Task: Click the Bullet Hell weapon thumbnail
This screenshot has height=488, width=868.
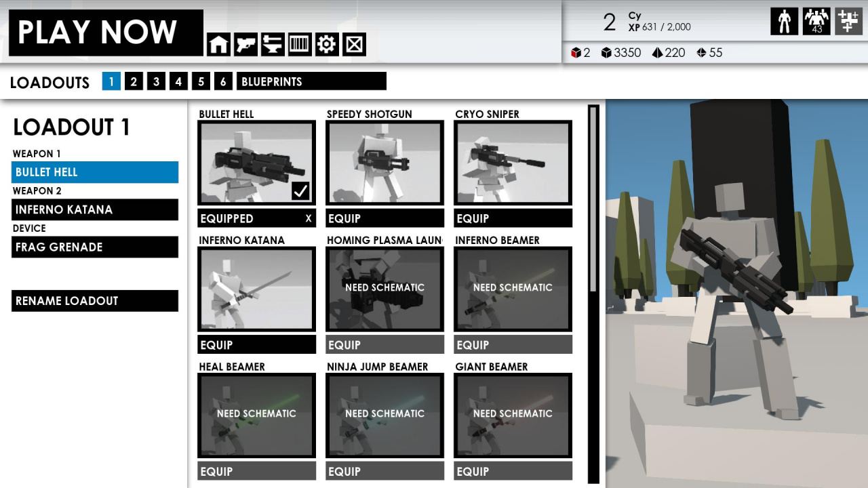Action: [256, 163]
